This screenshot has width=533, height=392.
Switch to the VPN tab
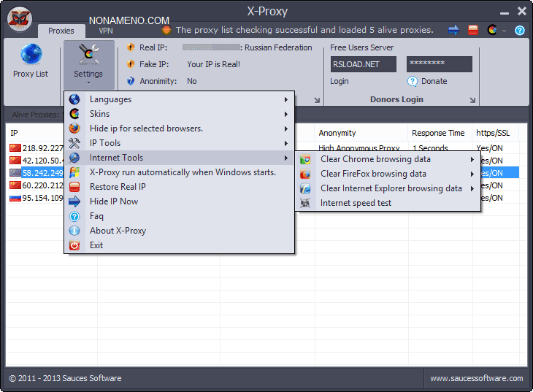pyautogui.click(x=106, y=31)
